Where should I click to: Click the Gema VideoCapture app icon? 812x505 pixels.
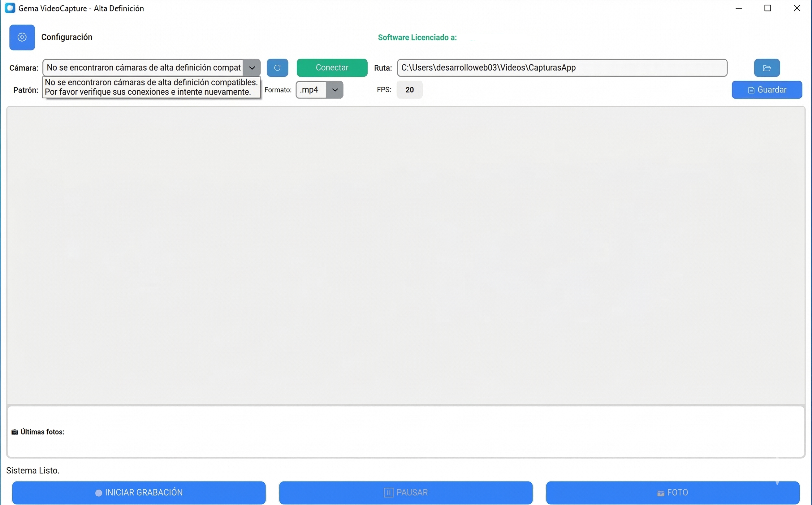tap(10, 8)
